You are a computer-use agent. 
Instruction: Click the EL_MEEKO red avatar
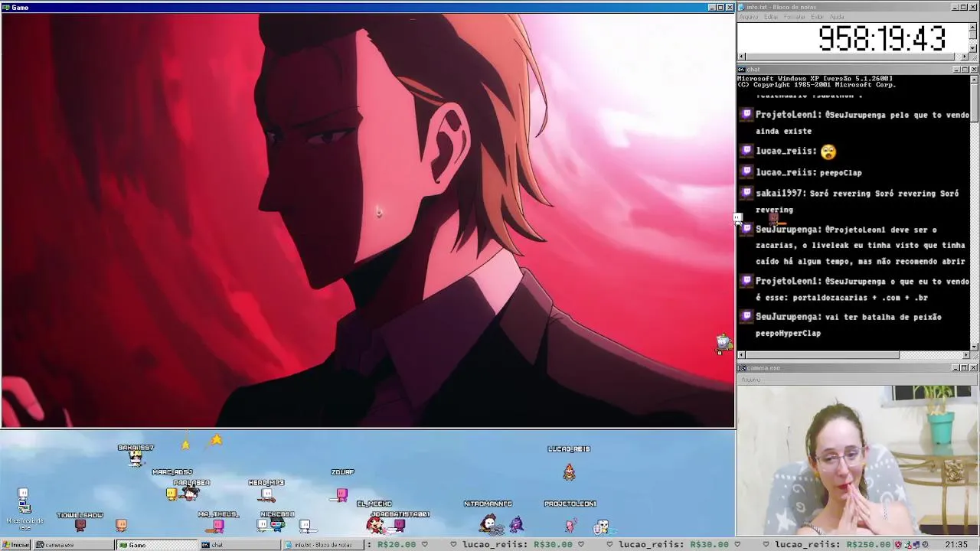click(374, 524)
